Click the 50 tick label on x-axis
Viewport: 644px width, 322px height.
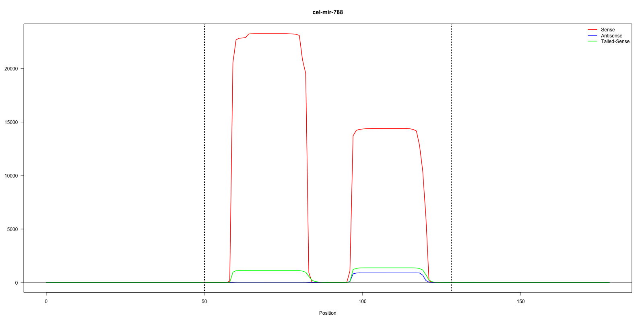204,301
